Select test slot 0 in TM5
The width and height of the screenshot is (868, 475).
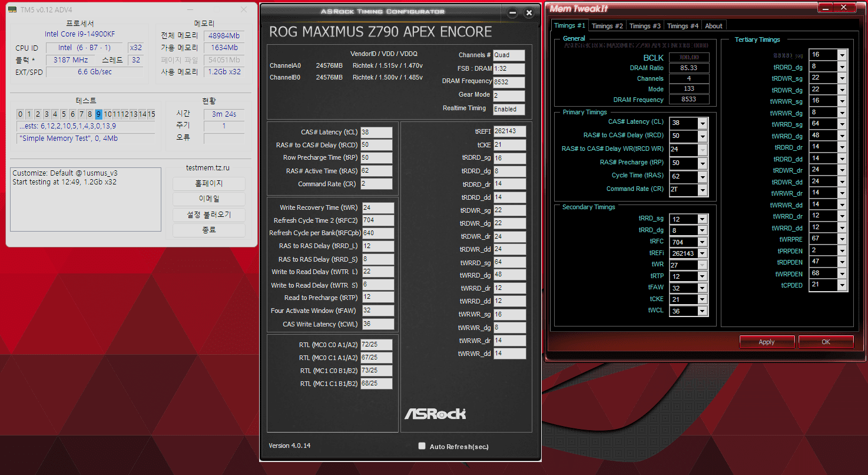coord(20,114)
